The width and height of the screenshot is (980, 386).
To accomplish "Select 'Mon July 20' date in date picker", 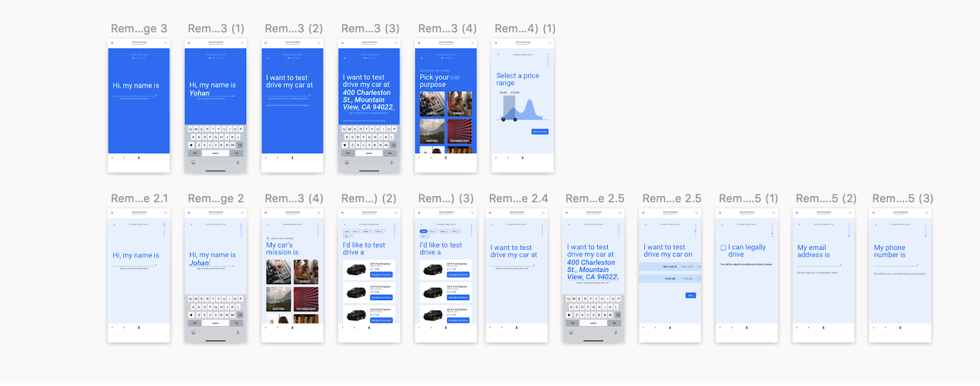I will (670, 267).
